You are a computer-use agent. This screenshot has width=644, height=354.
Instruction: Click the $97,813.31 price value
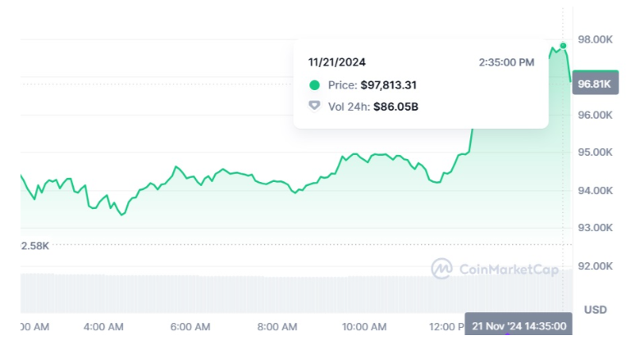click(389, 84)
